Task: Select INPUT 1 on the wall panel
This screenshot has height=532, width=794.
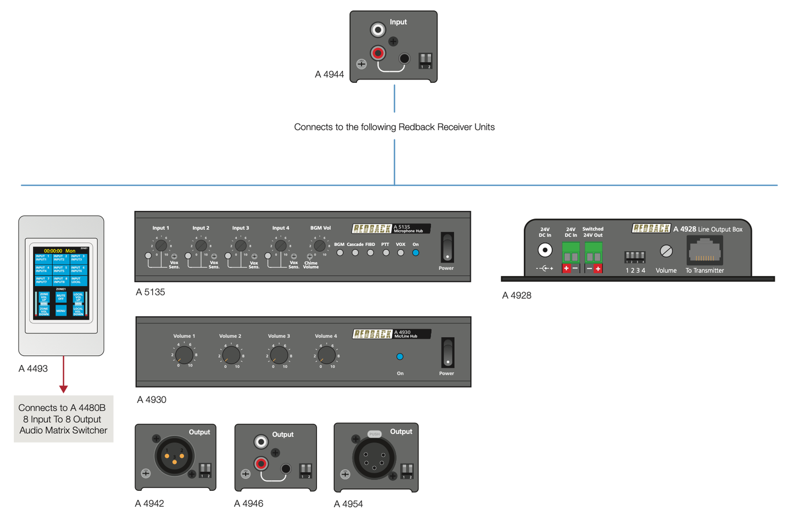Action: (43, 257)
